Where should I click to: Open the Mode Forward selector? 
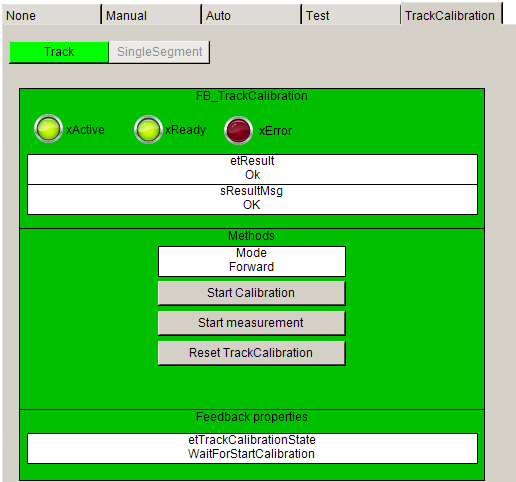252,261
